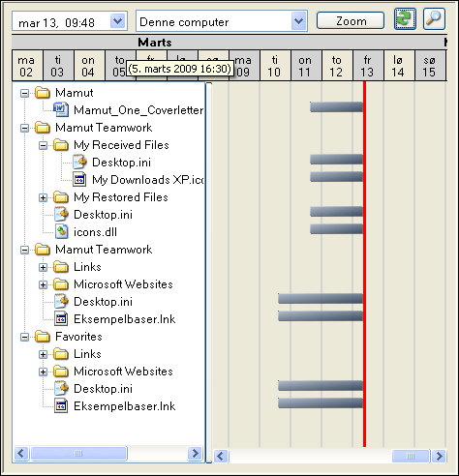
Task: Open the date and time dropdown
Action: point(118,21)
